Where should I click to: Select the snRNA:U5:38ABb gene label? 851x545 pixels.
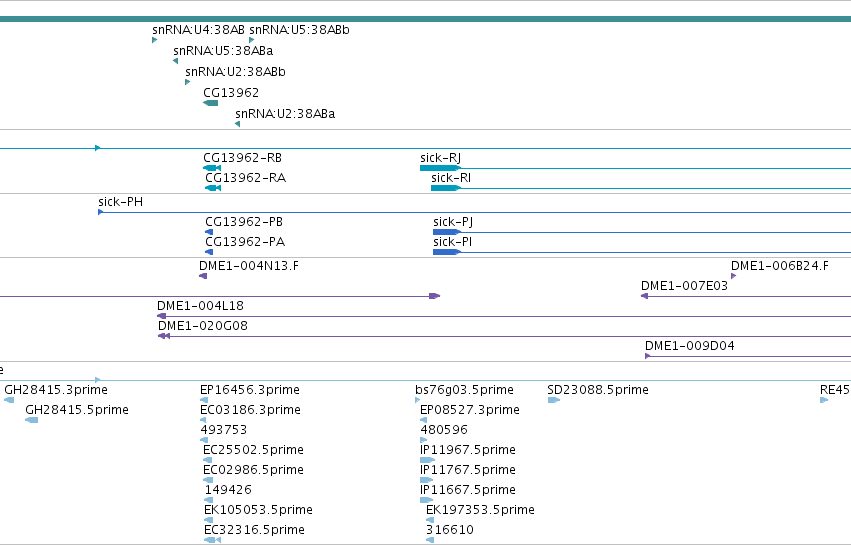tap(299, 30)
